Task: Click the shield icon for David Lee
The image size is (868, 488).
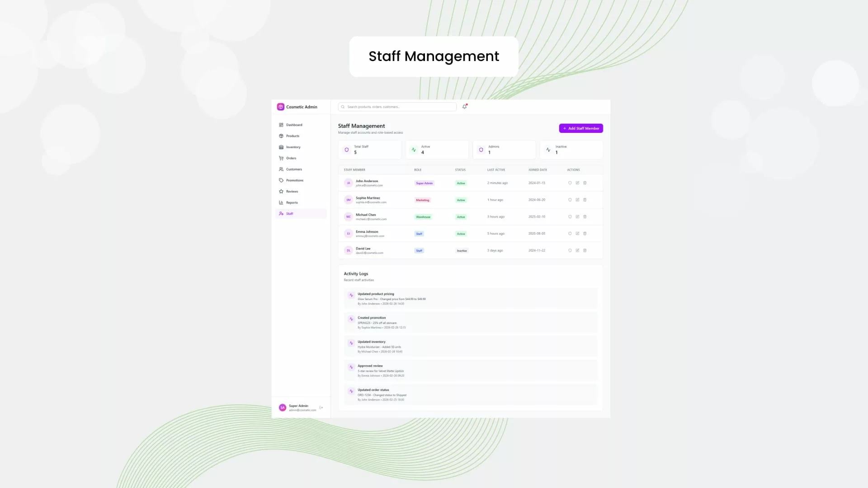Action: click(570, 250)
